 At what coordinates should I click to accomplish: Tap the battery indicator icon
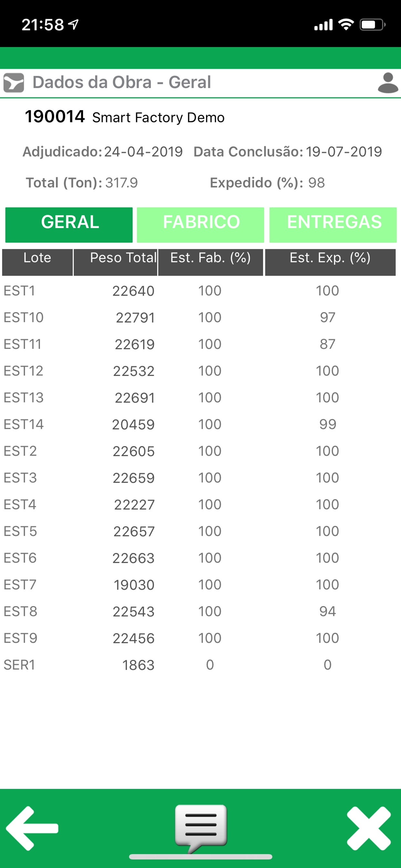(x=372, y=25)
